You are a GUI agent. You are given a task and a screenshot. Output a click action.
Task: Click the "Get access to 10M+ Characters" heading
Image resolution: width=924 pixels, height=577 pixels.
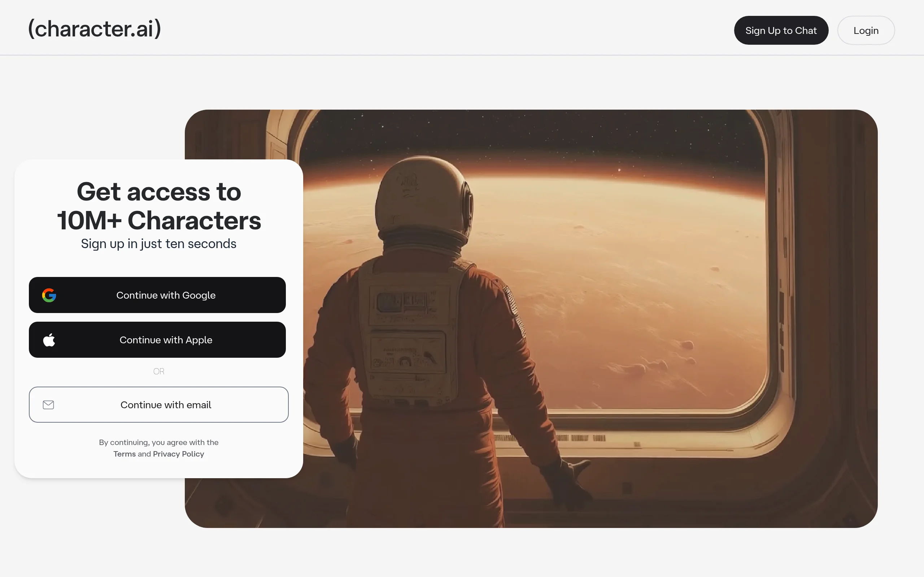[x=159, y=206]
